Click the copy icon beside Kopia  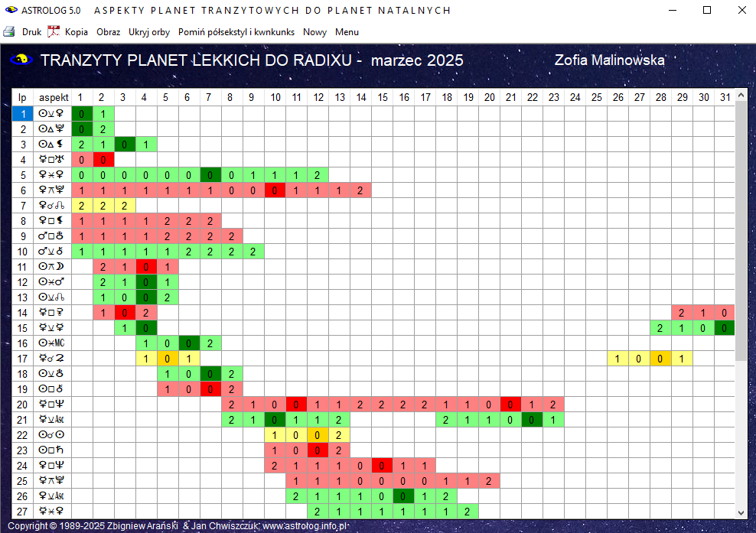[54, 32]
